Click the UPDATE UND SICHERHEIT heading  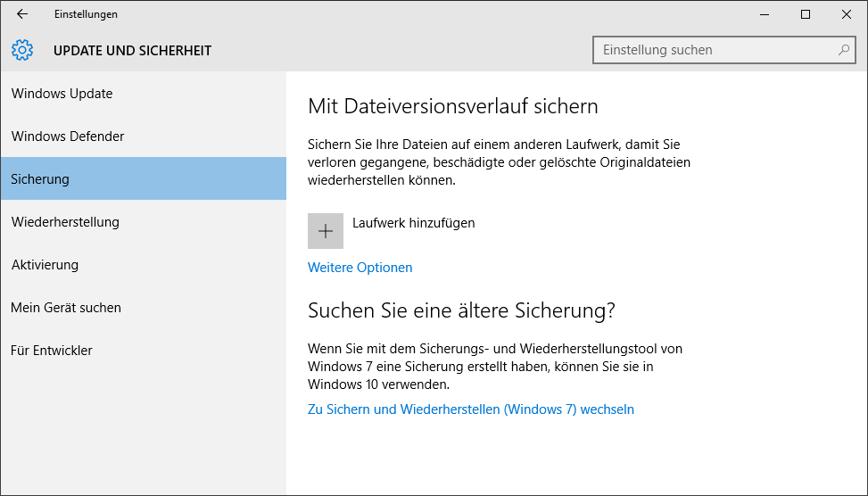pyautogui.click(x=132, y=50)
